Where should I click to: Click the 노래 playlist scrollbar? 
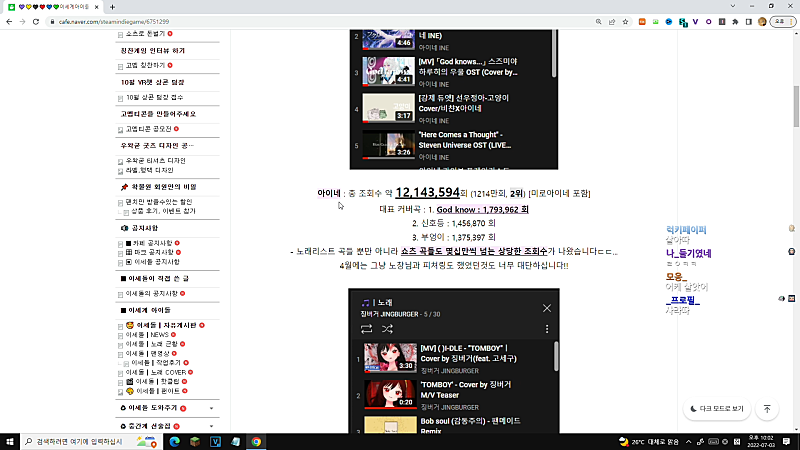click(x=556, y=356)
